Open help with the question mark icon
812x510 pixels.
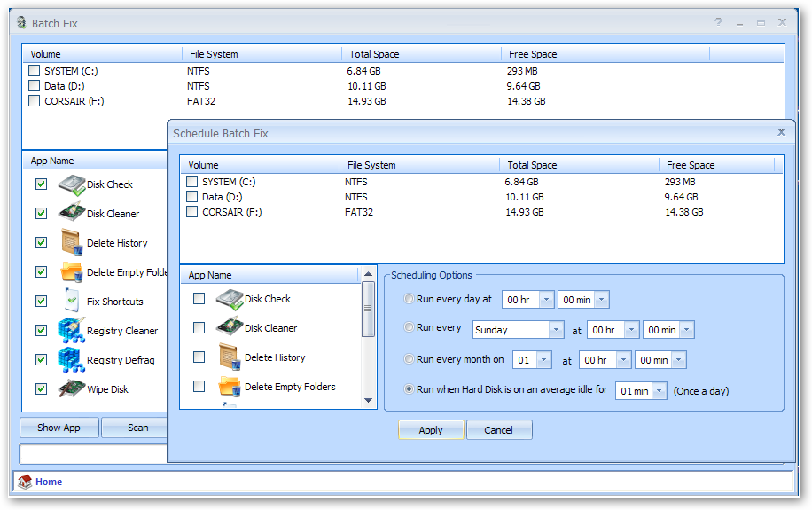718,22
